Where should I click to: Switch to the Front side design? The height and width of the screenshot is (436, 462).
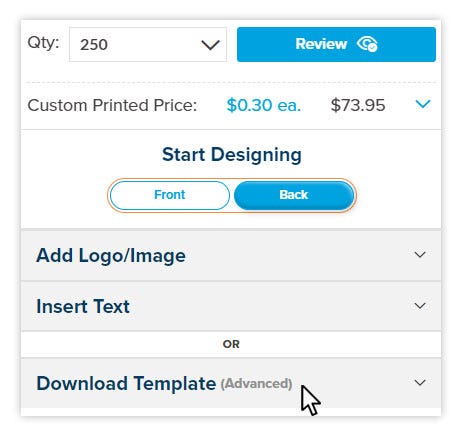click(170, 195)
